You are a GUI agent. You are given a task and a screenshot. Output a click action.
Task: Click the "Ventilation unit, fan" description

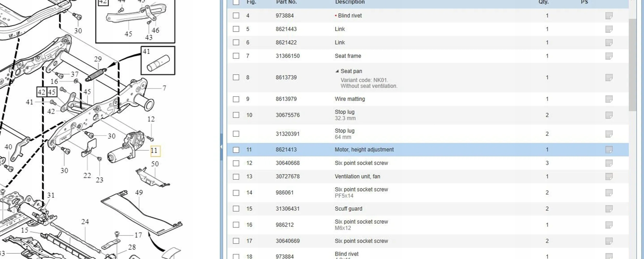tap(357, 177)
